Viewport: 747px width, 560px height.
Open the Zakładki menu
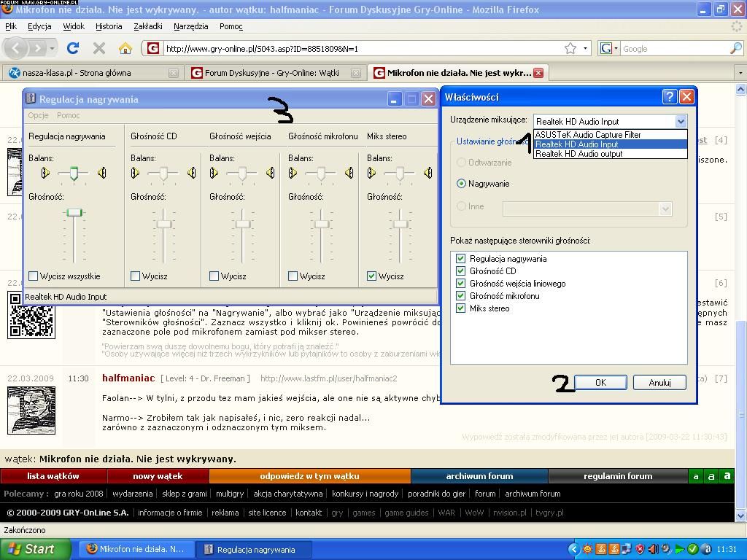[147, 26]
